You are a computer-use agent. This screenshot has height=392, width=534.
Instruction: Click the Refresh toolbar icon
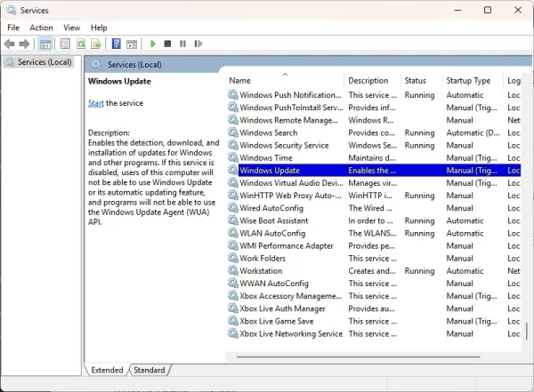pyautogui.click(x=81, y=44)
